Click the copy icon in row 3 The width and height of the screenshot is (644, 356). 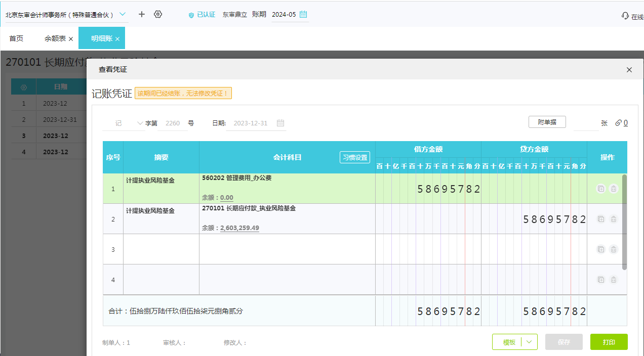point(601,249)
